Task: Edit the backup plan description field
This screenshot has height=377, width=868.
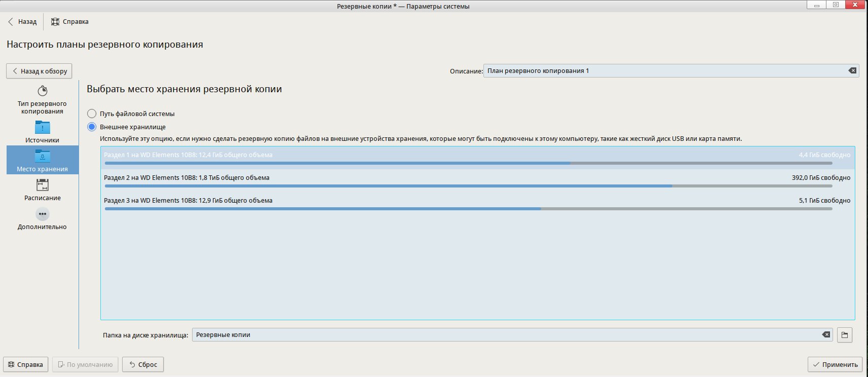Action: (x=664, y=71)
